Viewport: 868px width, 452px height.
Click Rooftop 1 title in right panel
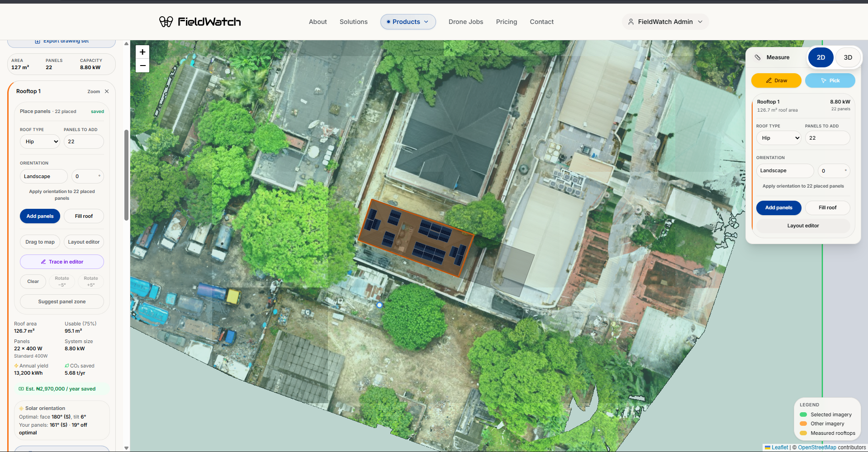(x=768, y=102)
